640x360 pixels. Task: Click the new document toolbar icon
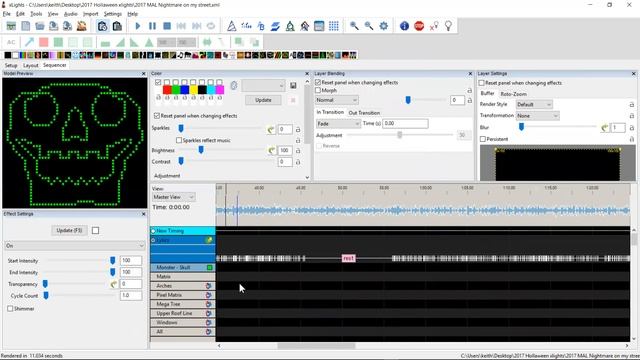tap(26, 26)
